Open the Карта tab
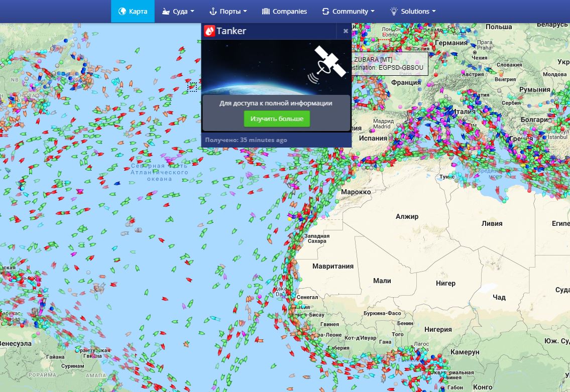 (133, 11)
